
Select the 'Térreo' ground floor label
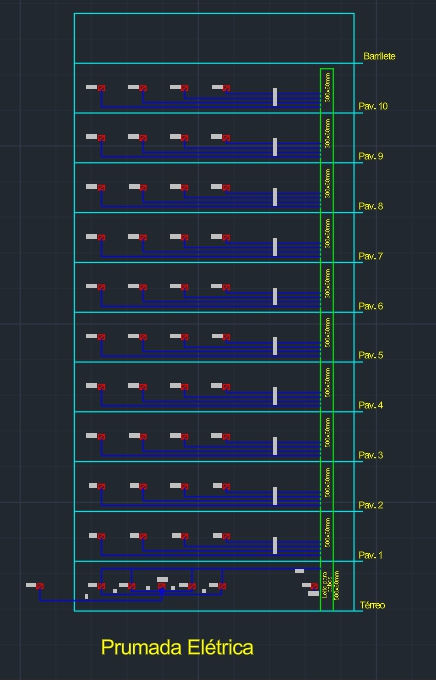[372, 605]
